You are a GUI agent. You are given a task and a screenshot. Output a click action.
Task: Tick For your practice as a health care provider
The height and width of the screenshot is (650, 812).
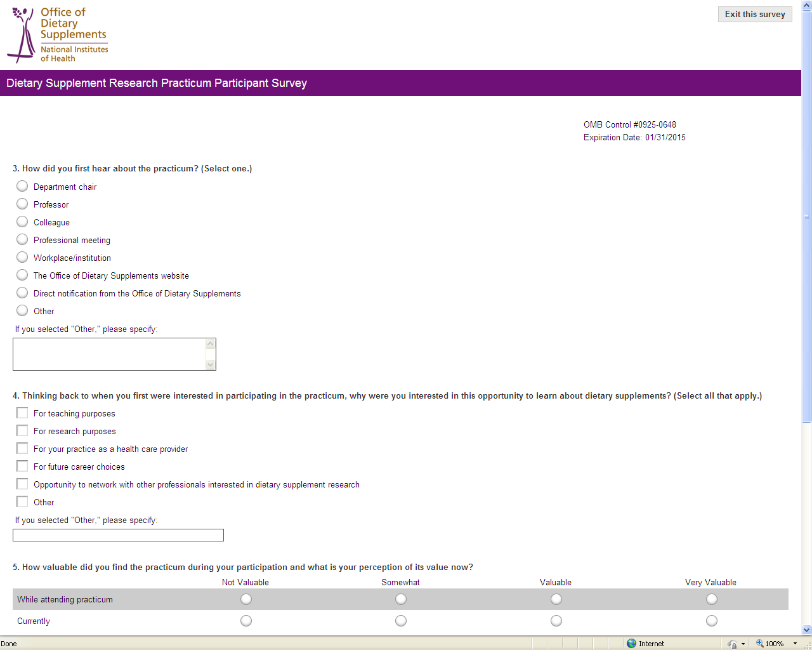pos(22,448)
